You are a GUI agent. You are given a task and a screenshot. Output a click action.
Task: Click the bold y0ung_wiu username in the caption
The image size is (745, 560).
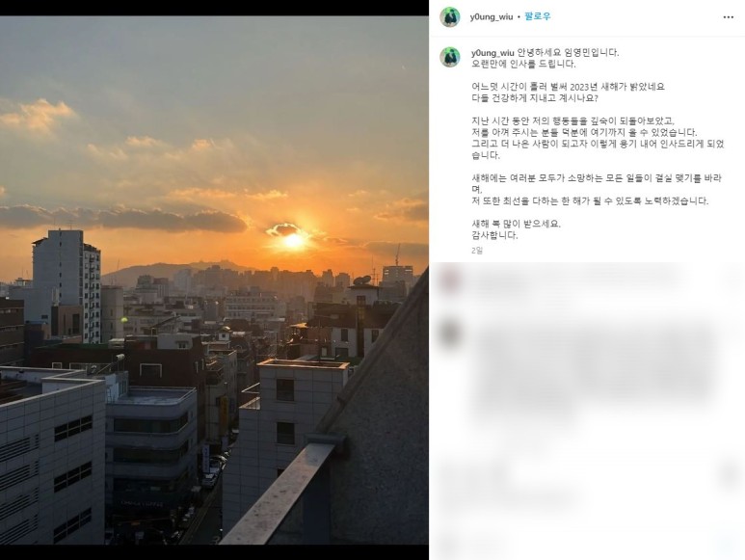point(492,53)
